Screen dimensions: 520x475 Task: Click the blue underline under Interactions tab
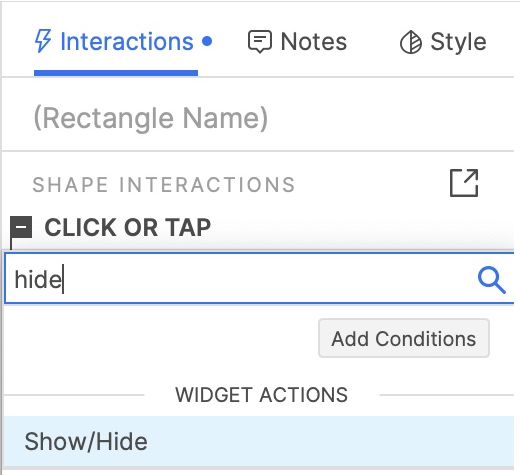[116, 73]
